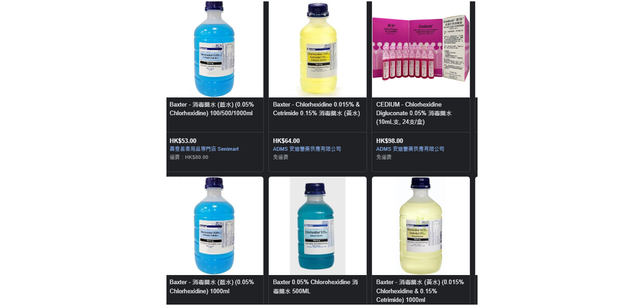Open the pink CEDIUM ampoule box image
Screen dimensions: 644x306
[x=421, y=49]
